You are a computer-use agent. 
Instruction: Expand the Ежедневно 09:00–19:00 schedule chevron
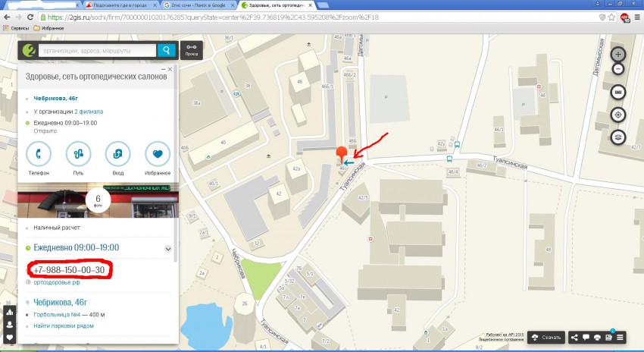[x=168, y=249]
